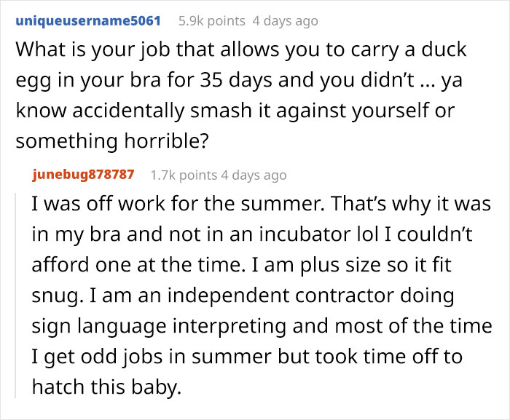510x420 pixels.
Task: Open the reply's 4 days ago timestamp
Action: [254, 175]
